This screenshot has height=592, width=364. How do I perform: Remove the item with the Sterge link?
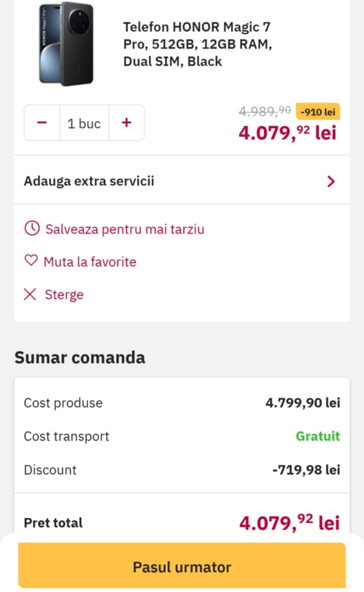pyautogui.click(x=64, y=295)
